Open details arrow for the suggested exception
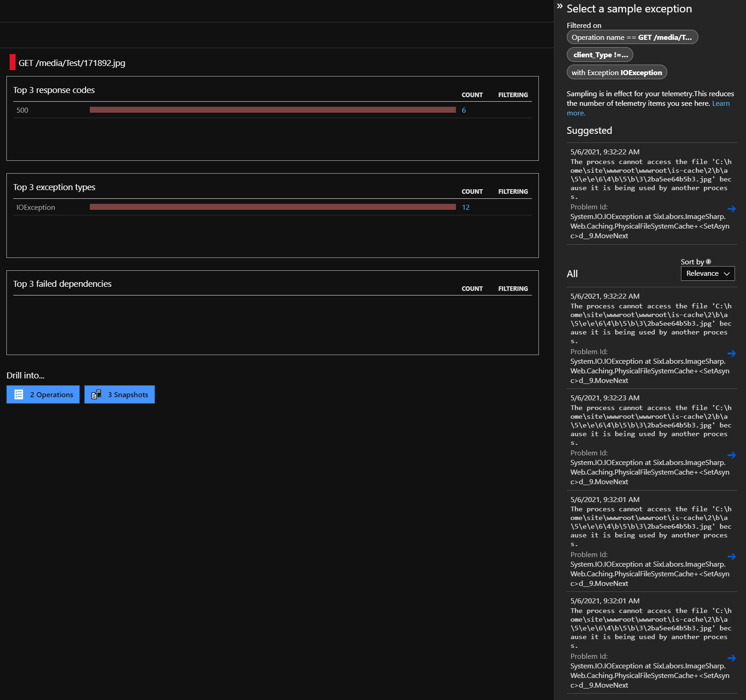 (x=732, y=209)
